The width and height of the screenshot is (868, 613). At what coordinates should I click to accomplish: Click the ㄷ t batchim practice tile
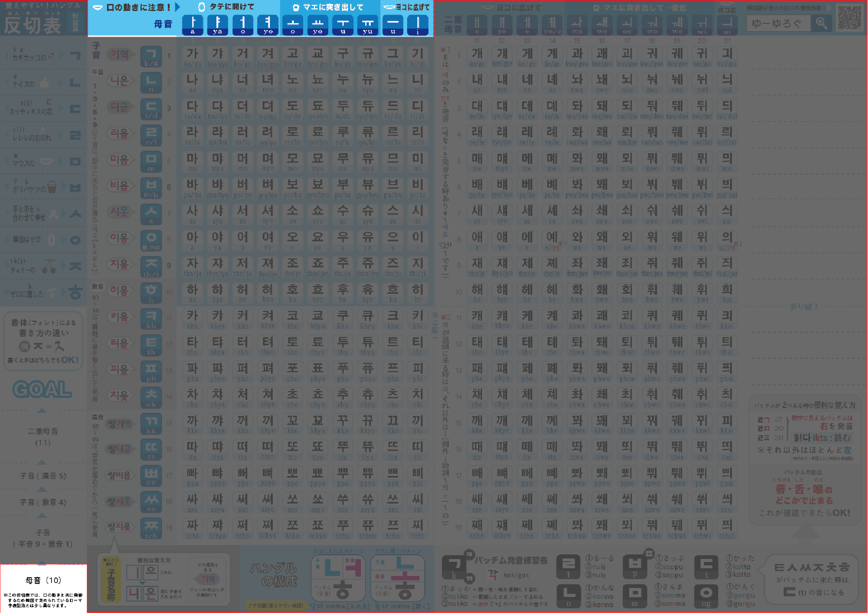click(706, 567)
